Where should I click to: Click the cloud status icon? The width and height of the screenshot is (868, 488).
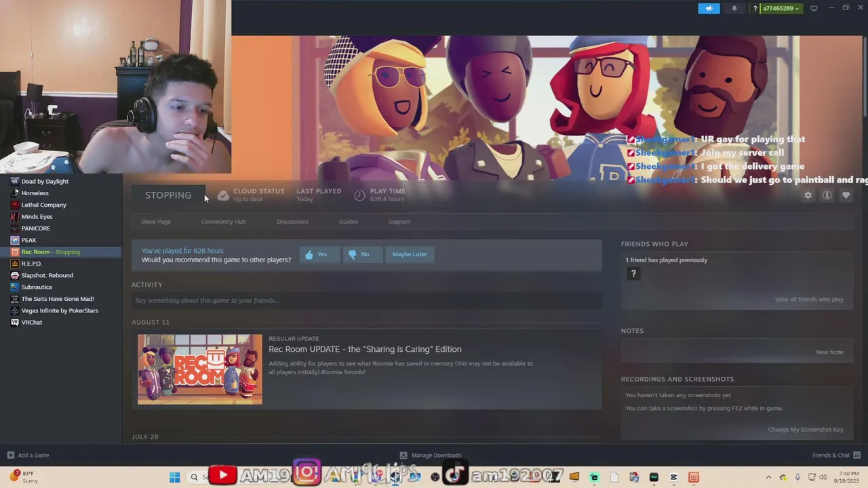click(x=223, y=195)
